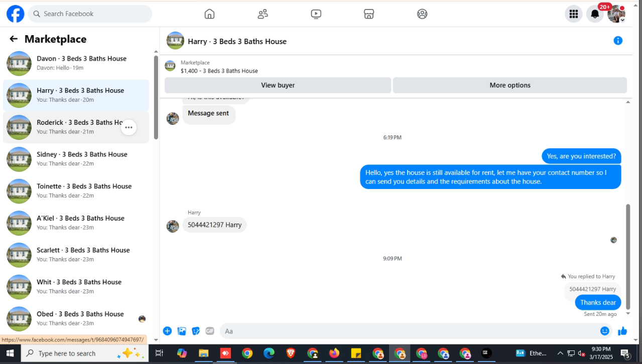The image size is (642, 364).
Task: Open Task View on the taskbar
Action: [159, 353]
